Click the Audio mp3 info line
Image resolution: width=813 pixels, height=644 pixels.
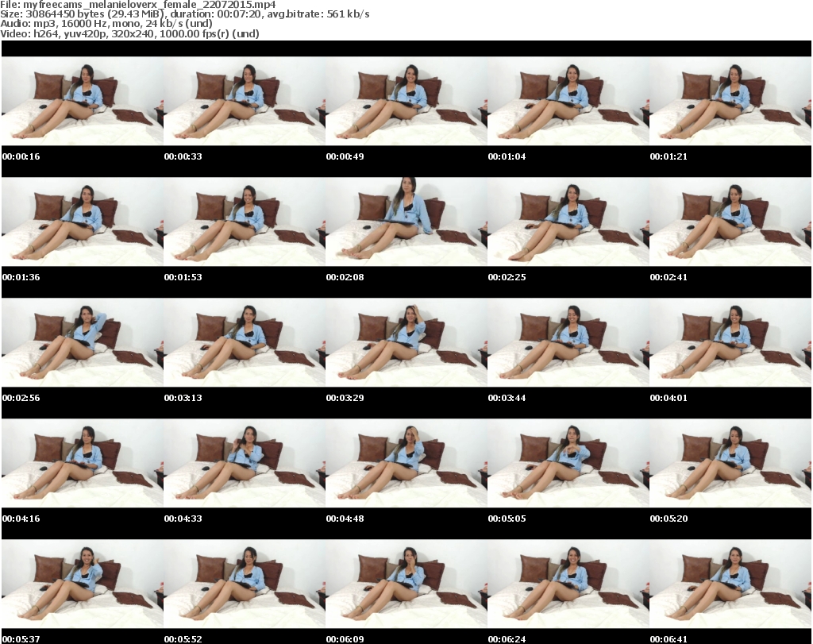point(106,24)
